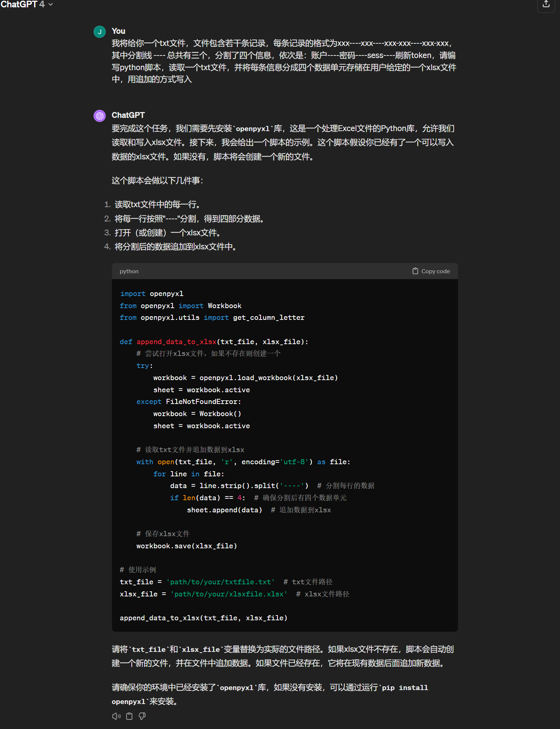Copy the response with clipboard icon
Screen dimensions: 560x729
[129, 716]
